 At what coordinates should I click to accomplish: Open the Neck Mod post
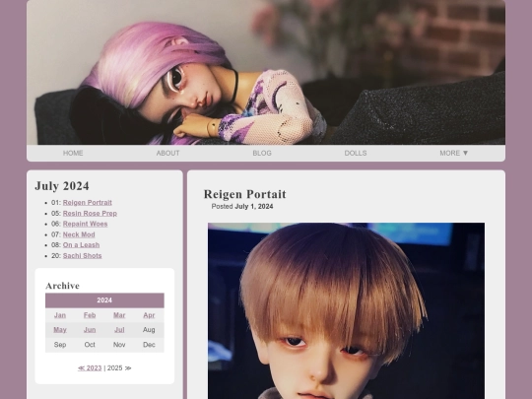click(x=79, y=234)
